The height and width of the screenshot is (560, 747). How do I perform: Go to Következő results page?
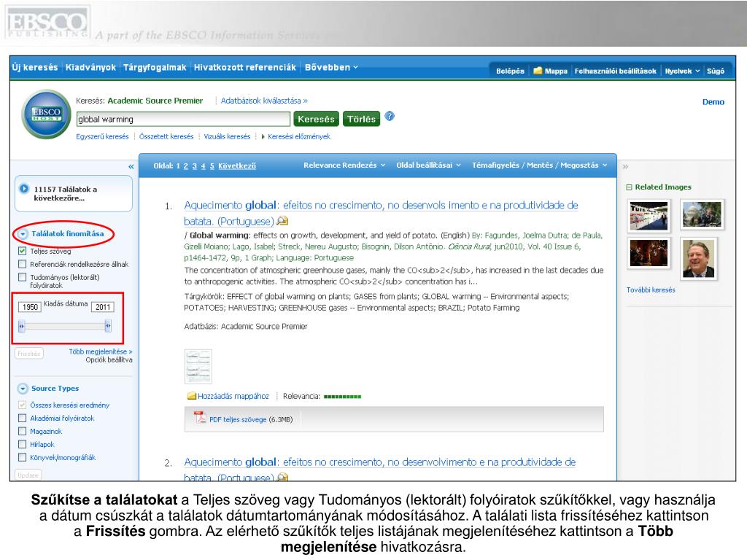pyautogui.click(x=237, y=166)
